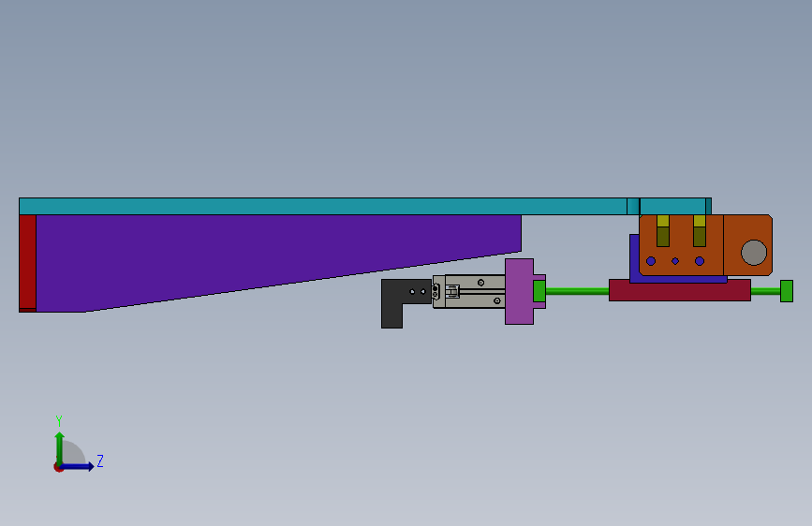
Task: Click the blue Z axis of the triad
Action: (x=78, y=466)
